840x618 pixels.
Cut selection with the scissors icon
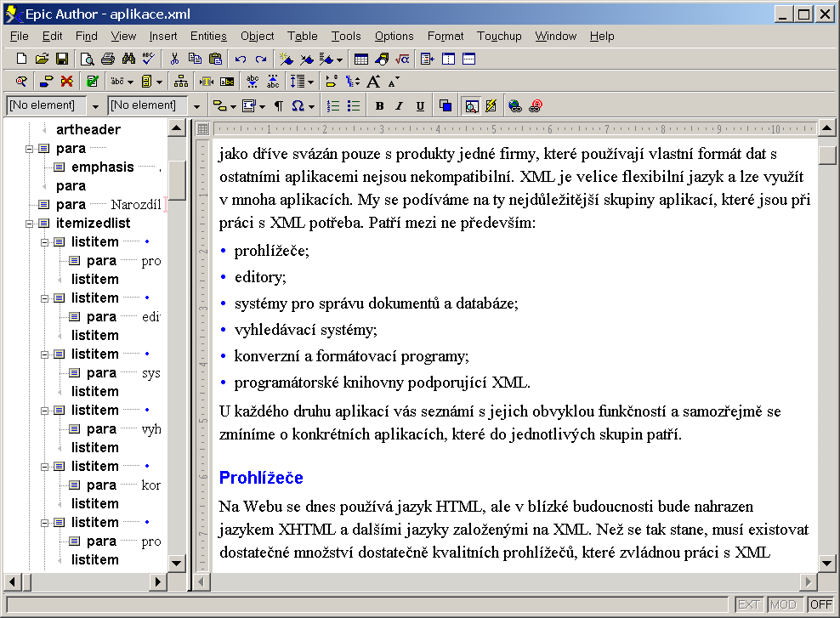(174, 59)
